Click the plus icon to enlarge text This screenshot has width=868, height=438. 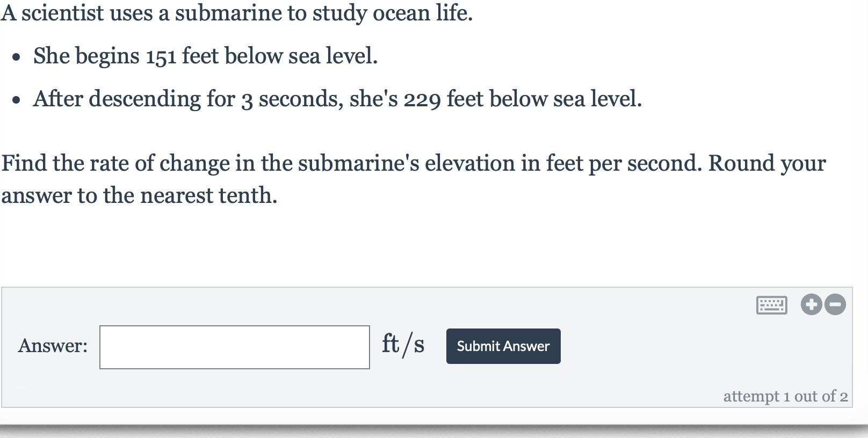[x=811, y=304]
